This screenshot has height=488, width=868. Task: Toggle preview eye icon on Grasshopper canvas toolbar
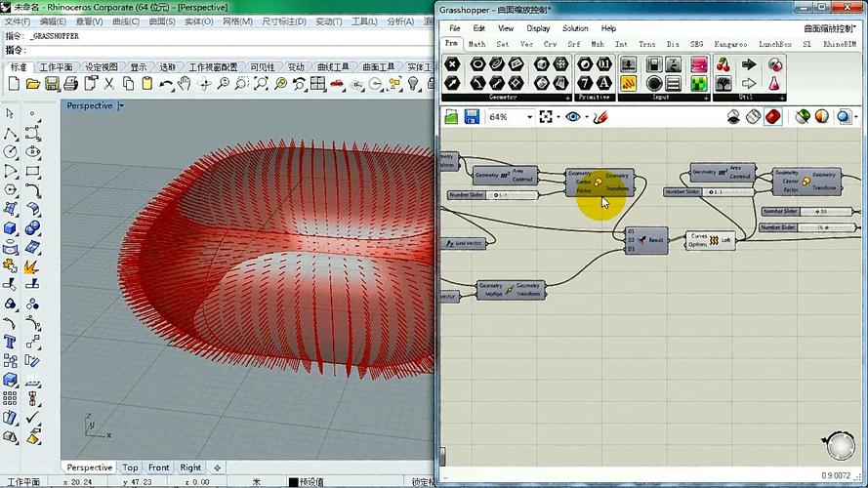(x=572, y=117)
